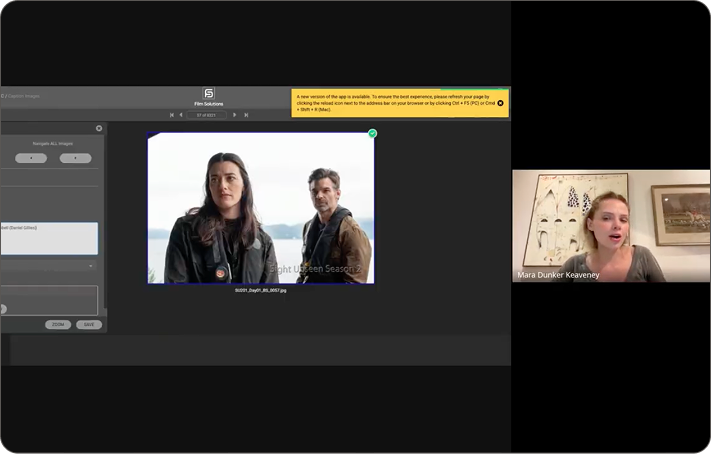Click the image counter field showing 57

coord(206,115)
